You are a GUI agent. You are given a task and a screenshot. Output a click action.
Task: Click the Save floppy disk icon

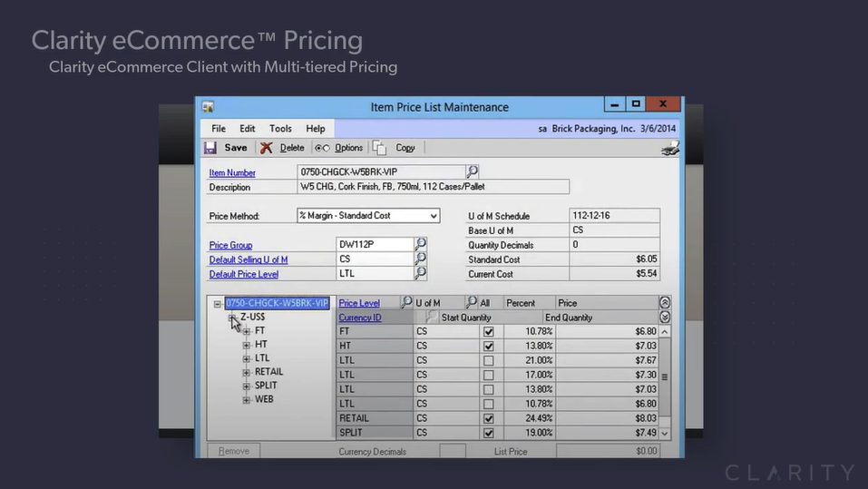coord(210,148)
